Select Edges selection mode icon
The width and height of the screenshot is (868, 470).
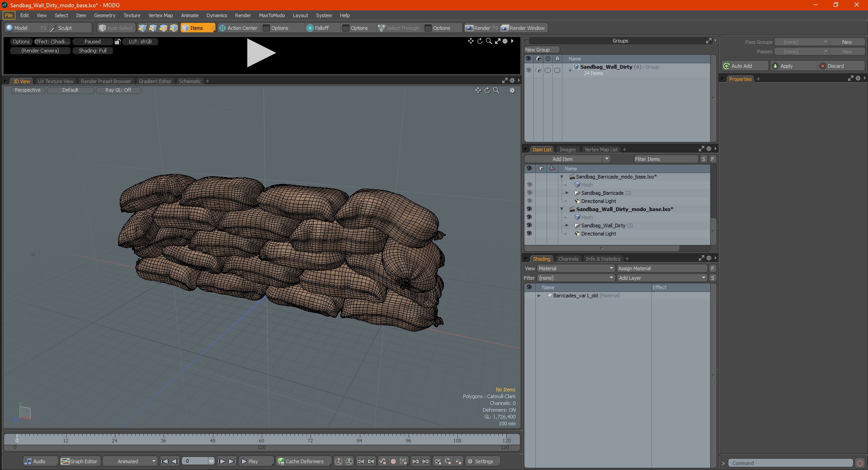pyautogui.click(x=153, y=28)
